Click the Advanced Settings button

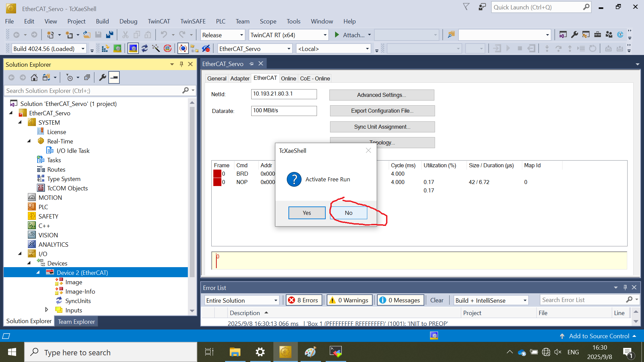381,95
